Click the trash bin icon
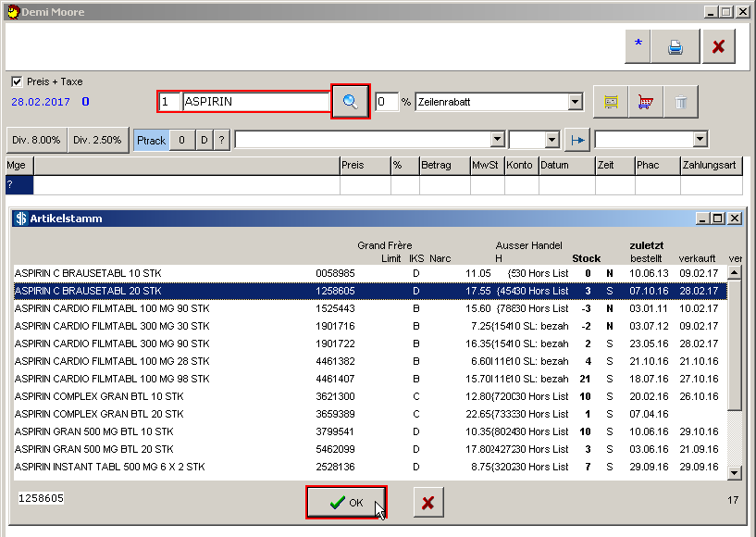 coord(681,102)
